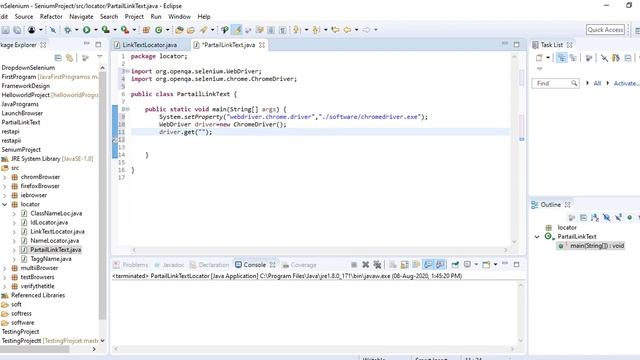The height and width of the screenshot is (360, 640).
Task: Open the Navigate menu
Action: point(81,17)
